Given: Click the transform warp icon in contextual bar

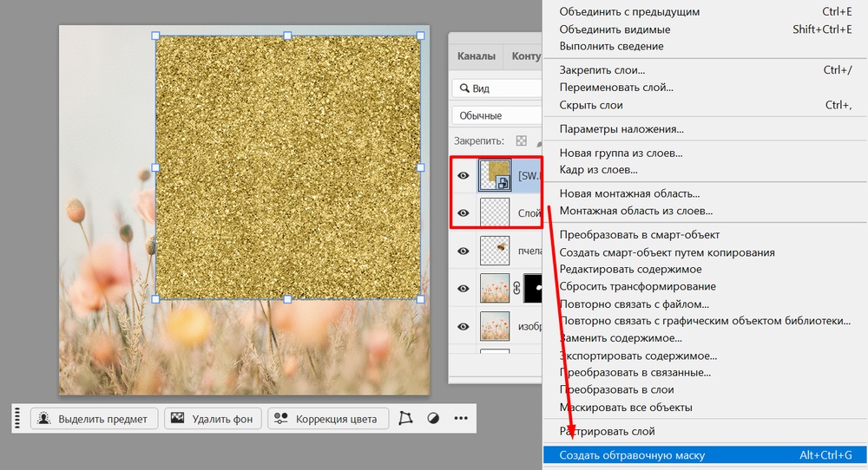Looking at the screenshot, I should pyautogui.click(x=405, y=419).
